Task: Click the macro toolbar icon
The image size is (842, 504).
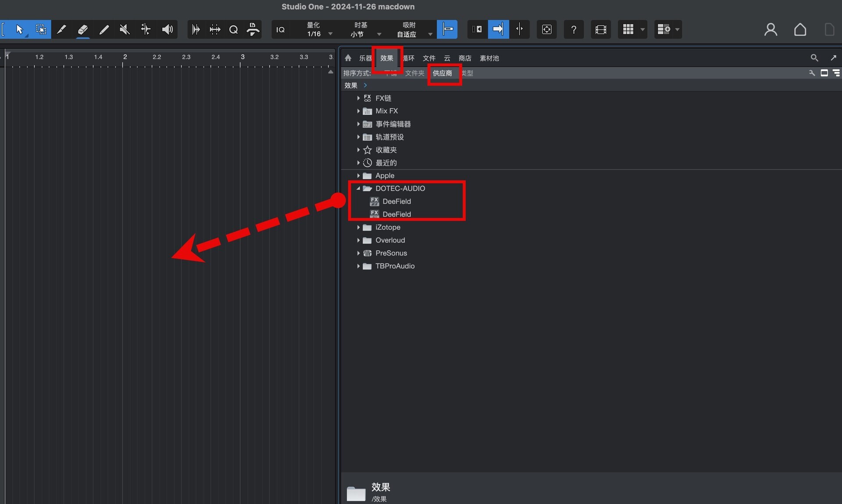Action: (253, 29)
